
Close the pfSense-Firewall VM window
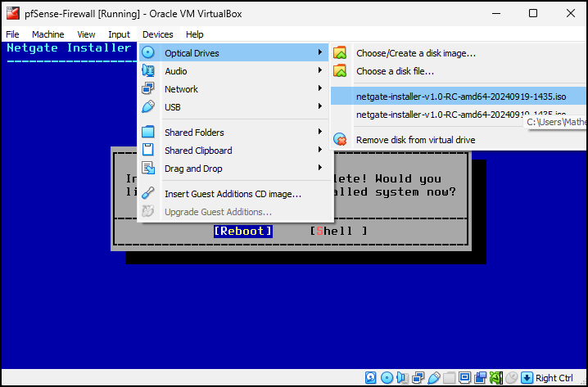[x=571, y=13]
